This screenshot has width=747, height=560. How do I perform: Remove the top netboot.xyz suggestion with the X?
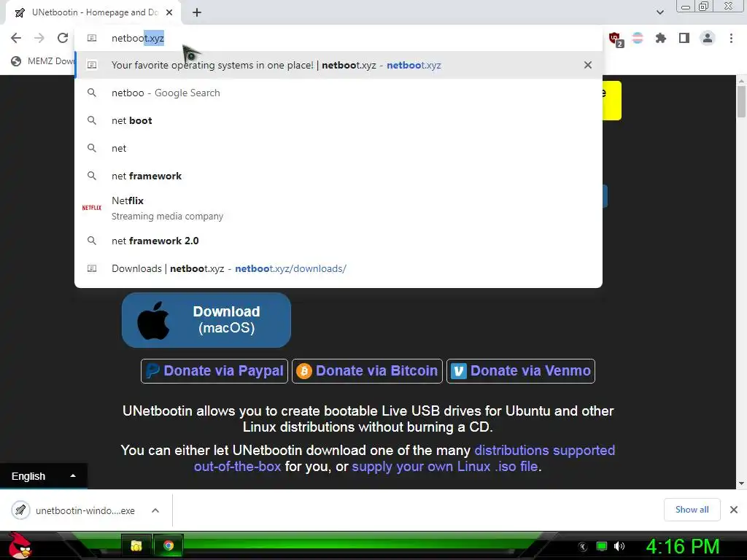(x=588, y=65)
